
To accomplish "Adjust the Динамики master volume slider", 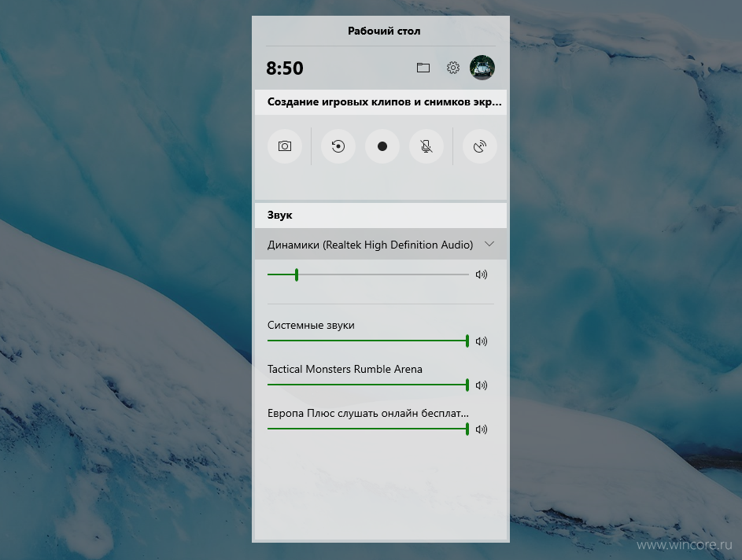I will click(367, 274).
